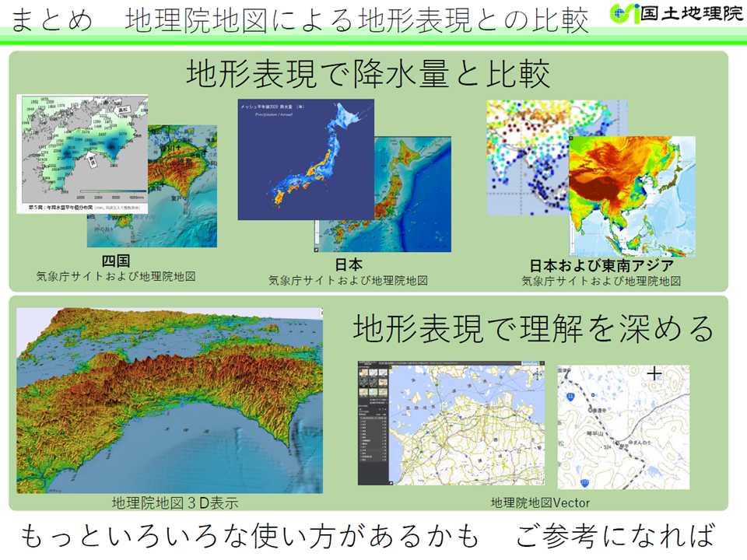
Task: Open the Shikoku annual precipitation distribution map
Action: [82, 154]
